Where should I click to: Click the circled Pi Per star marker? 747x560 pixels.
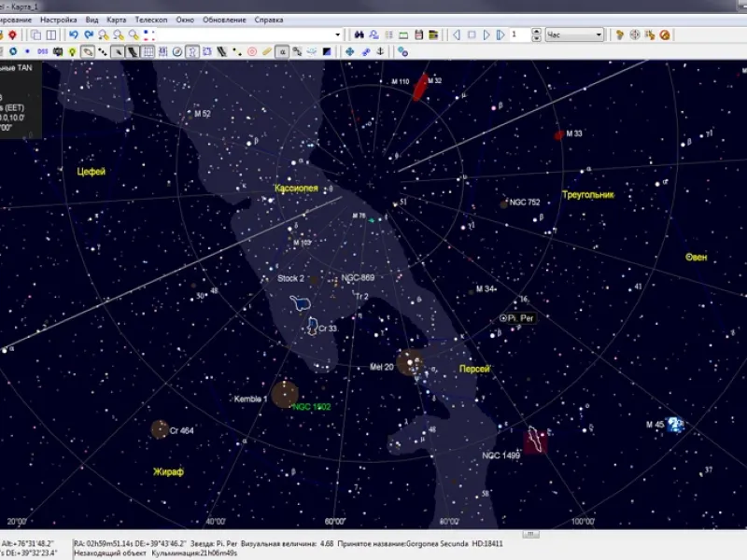coord(502,319)
